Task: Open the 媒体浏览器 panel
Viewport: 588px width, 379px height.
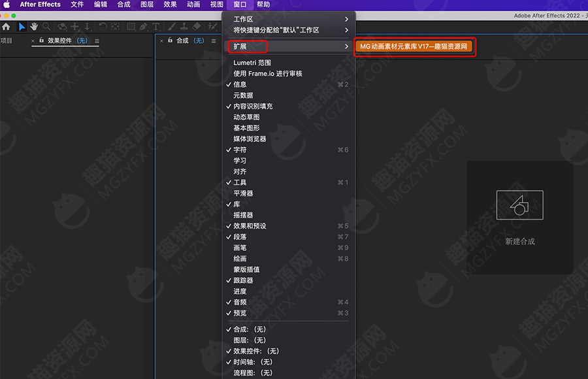Action: click(x=288, y=139)
